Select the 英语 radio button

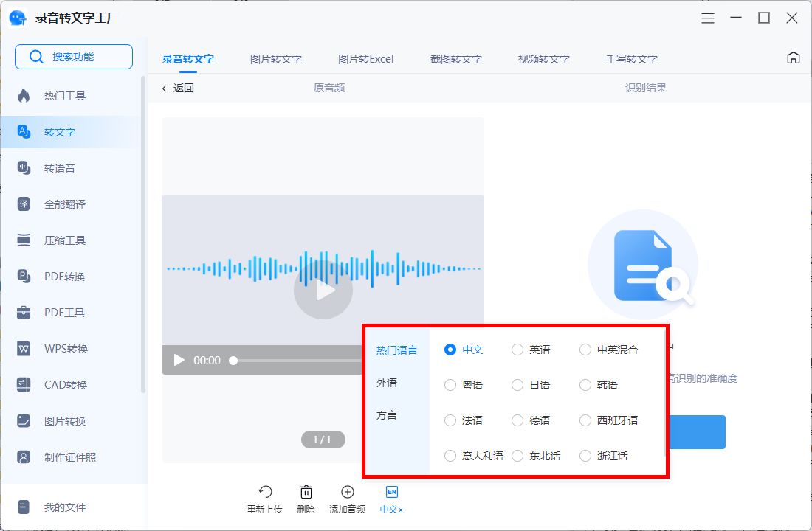pos(517,350)
